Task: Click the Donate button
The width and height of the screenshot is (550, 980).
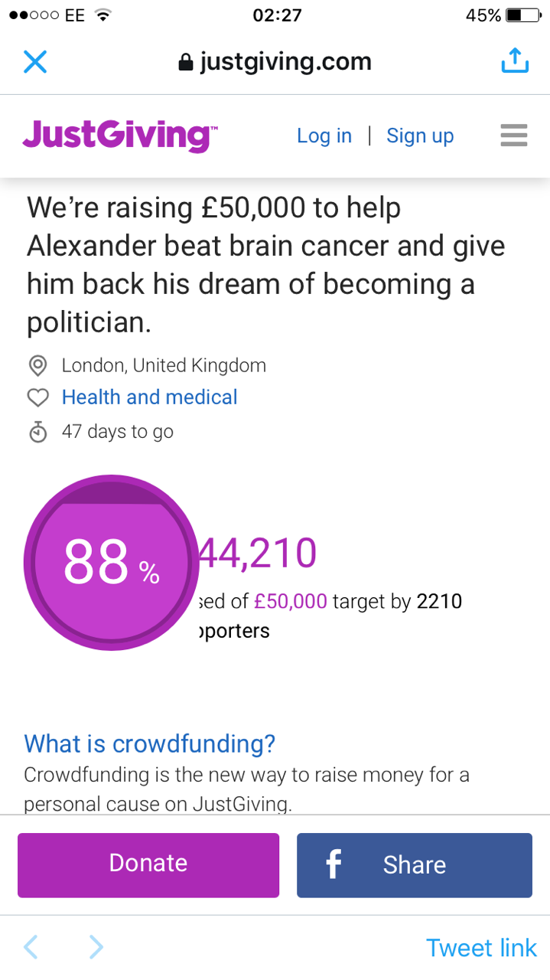Action: [148, 865]
